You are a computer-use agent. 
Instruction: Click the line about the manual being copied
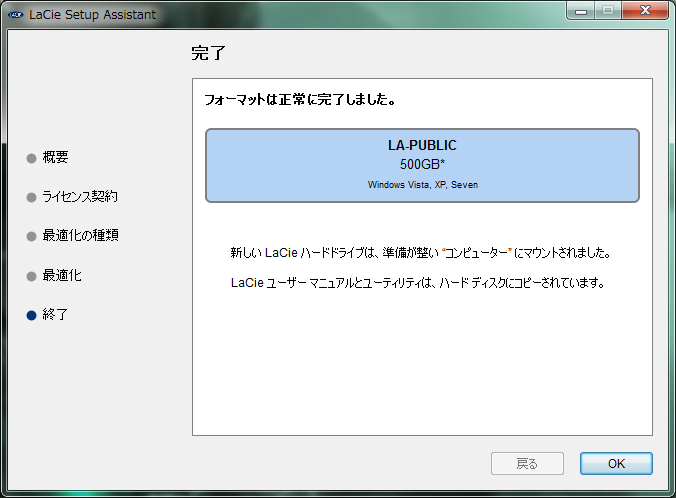click(x=417, y=283)
